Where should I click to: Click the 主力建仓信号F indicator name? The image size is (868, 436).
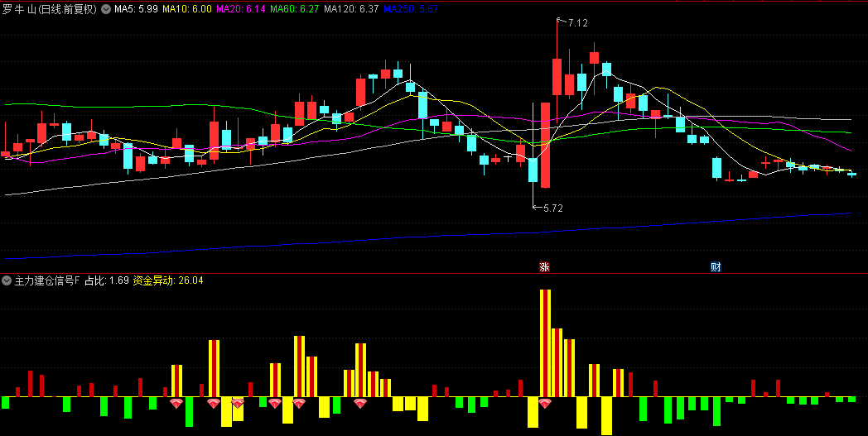(46, 280)
